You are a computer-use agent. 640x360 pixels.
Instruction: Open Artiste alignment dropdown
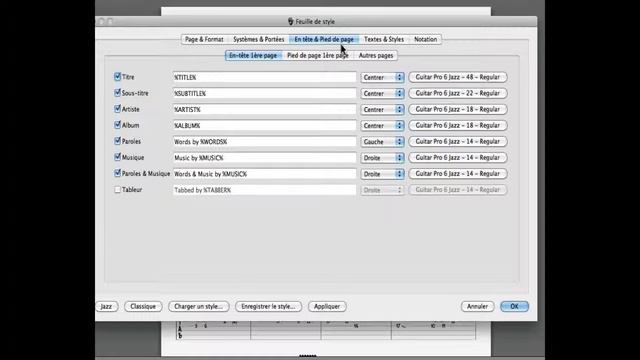click(382, 109)
